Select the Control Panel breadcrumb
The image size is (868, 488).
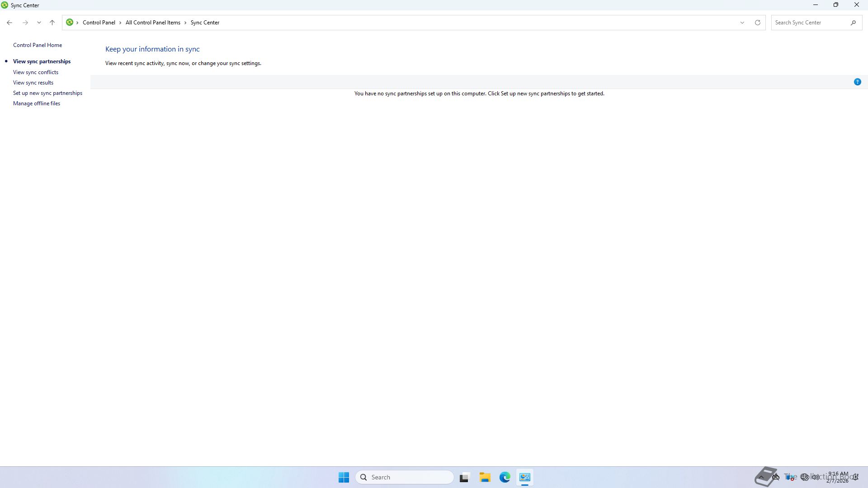click(x=99, y=23)
